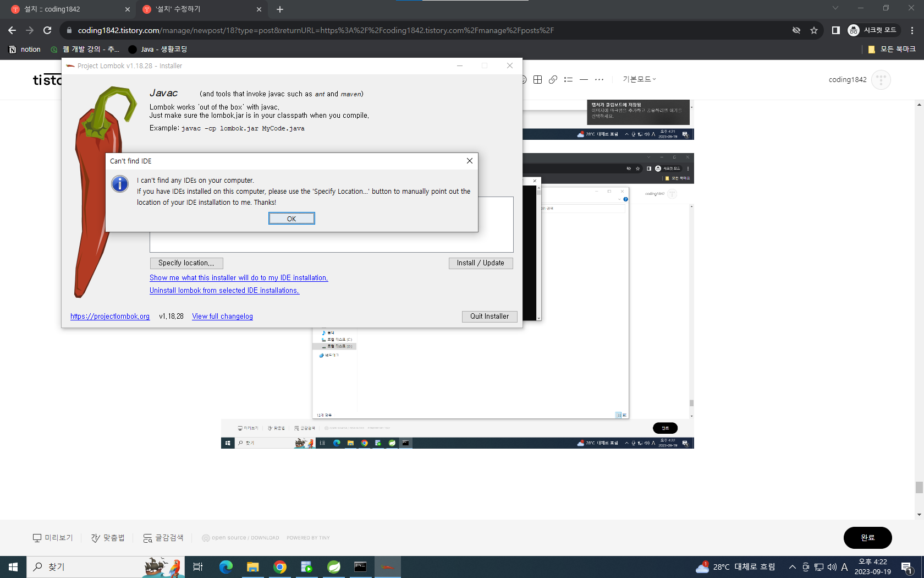
Task: Open the 'Show me what this installer will do' link
Action: tap(239, 278)
